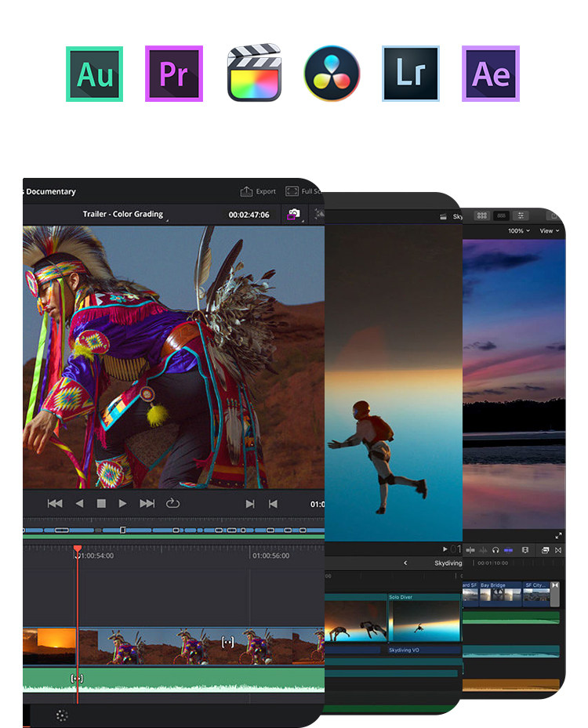The height and width of the screenshot is (728, 588).
Task: Click the Adobe After Effects icon
Action: click(x=491, y=74)
